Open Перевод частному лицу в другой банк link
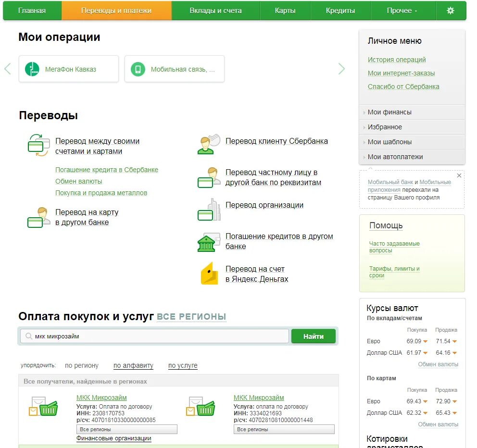 (x=273, y=177)
